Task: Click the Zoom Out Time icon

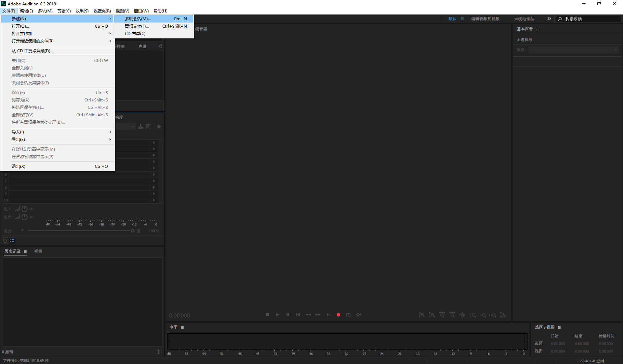Action: tap(452, 315)
